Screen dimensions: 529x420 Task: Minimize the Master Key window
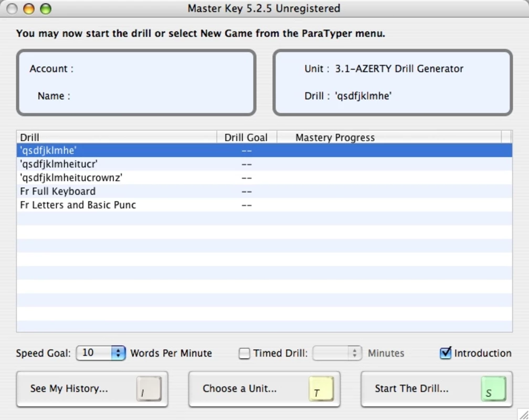[29, 9]
